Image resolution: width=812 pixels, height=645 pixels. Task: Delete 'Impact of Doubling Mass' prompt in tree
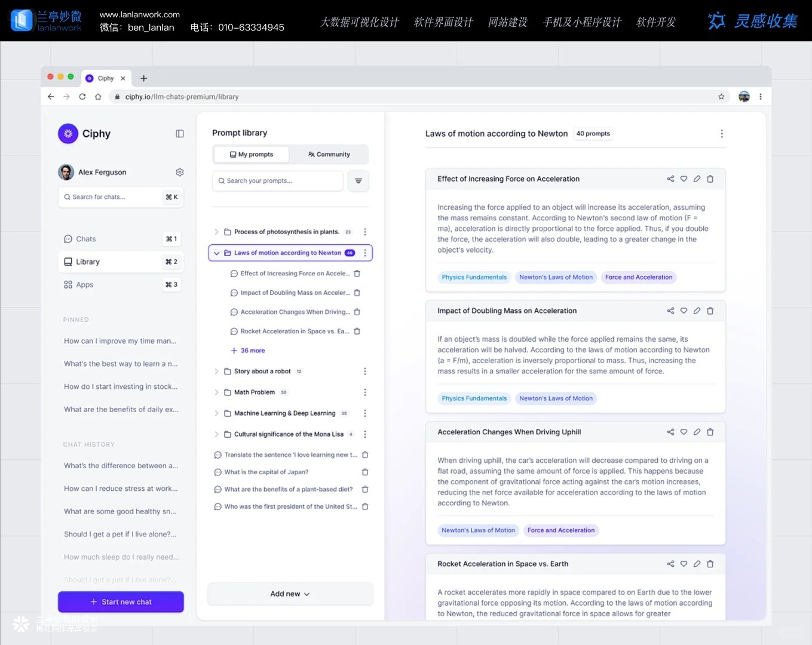pos(357,293)
